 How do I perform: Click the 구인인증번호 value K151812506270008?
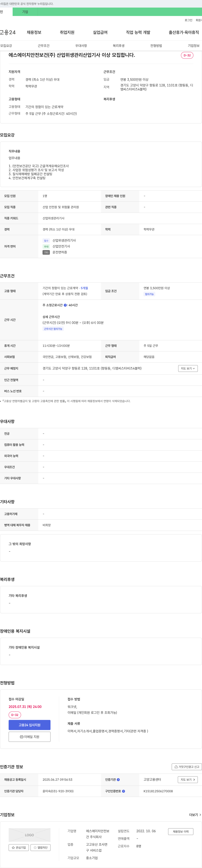pos(158,791)
